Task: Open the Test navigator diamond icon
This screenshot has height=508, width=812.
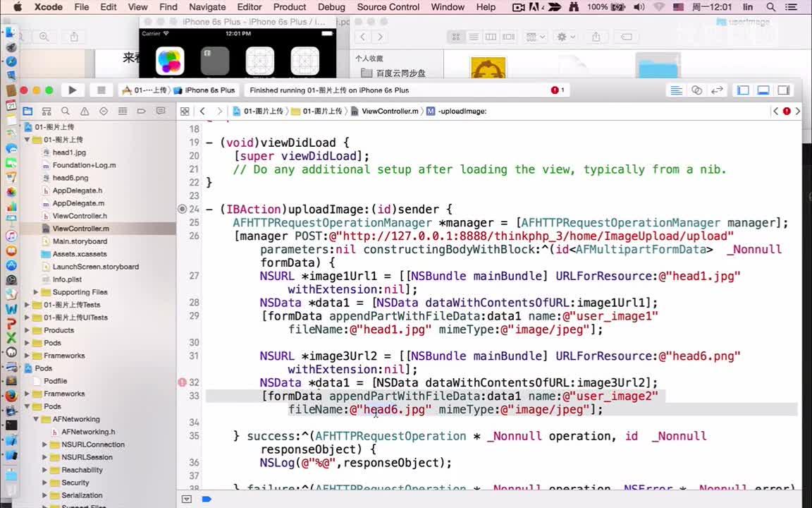Action: point(104,111)
